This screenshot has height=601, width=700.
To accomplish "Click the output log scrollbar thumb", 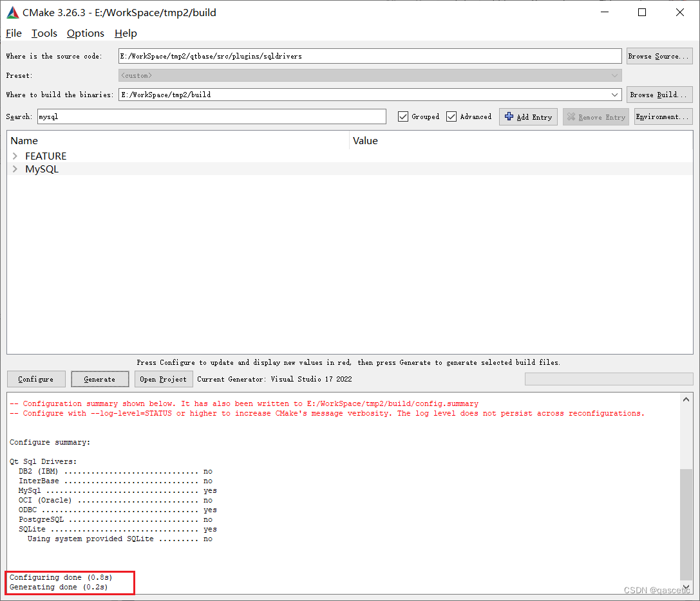I will tap(686, 524).
